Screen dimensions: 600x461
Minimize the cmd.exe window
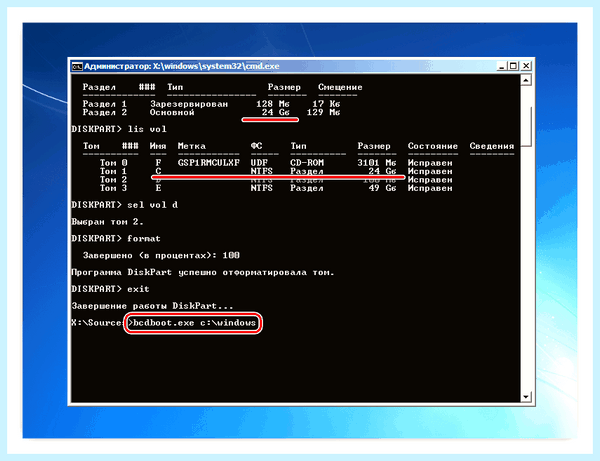pos(502,66)
